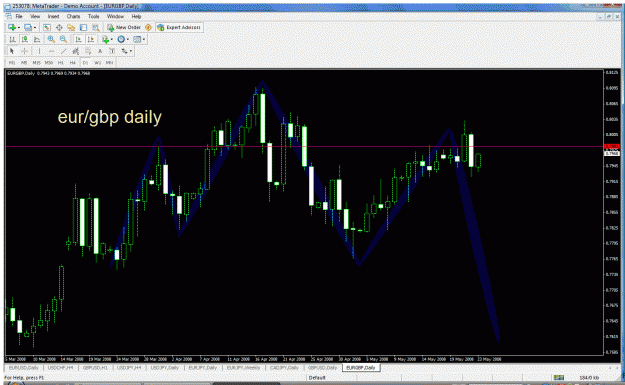This screenshot has width=625, height=385.
Task: Set timeframe to H4
Action: (73, 63)
